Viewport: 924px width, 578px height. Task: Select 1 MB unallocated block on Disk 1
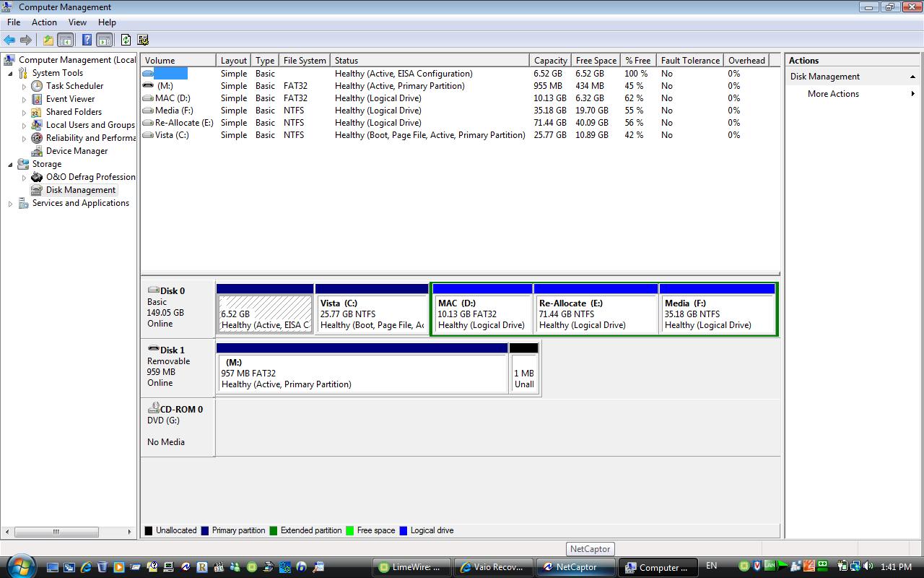click(524, 368)
